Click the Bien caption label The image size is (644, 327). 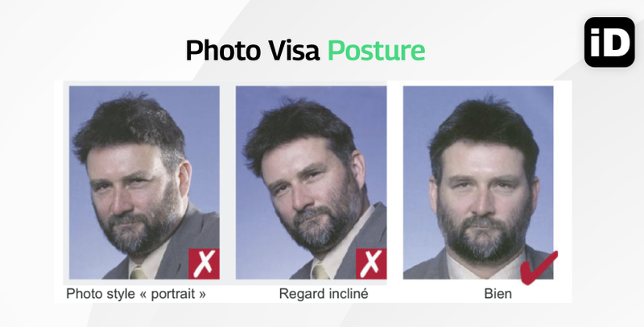497,294
